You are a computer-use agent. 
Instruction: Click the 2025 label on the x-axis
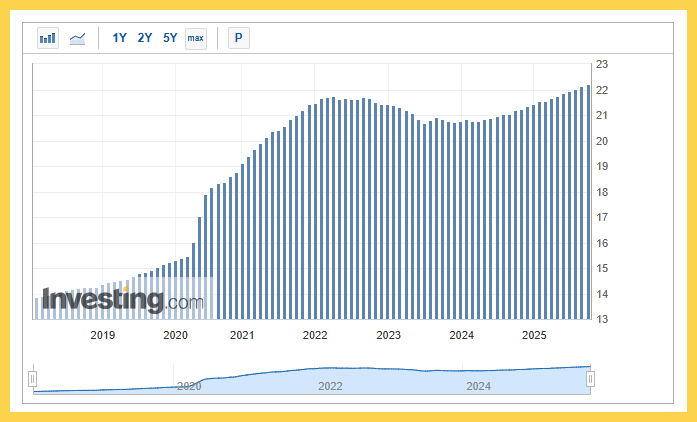534,335
